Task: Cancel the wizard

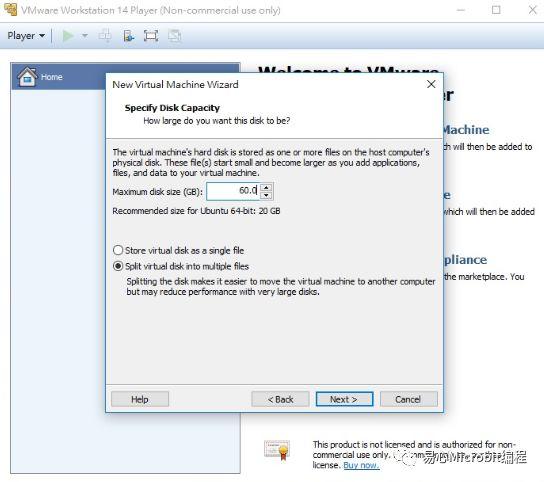Action: point(409,399)
